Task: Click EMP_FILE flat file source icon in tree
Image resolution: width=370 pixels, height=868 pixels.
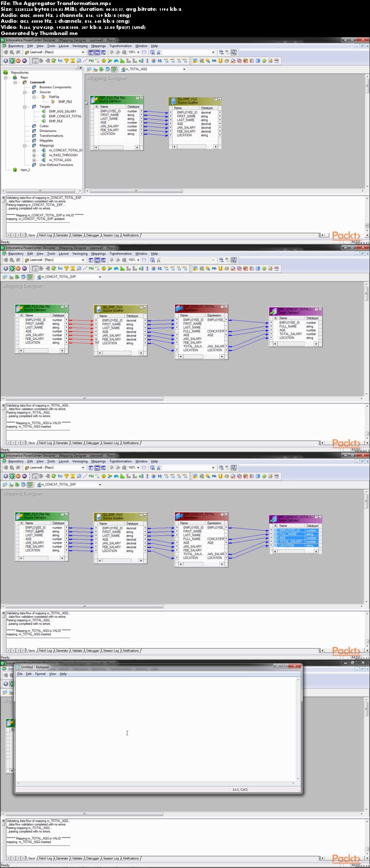Action: (x=53, y=102)
